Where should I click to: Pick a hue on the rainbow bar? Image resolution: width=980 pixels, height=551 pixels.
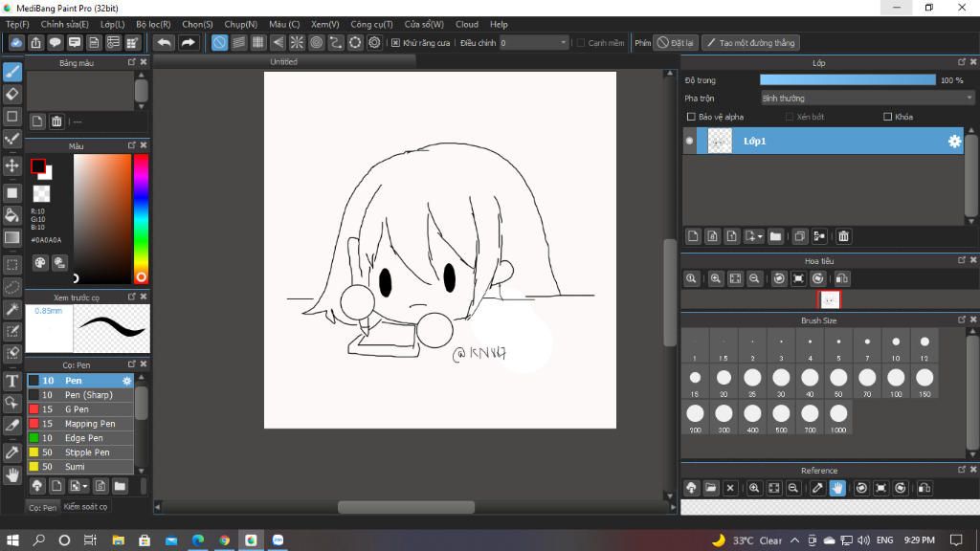(x=142, y=219)
